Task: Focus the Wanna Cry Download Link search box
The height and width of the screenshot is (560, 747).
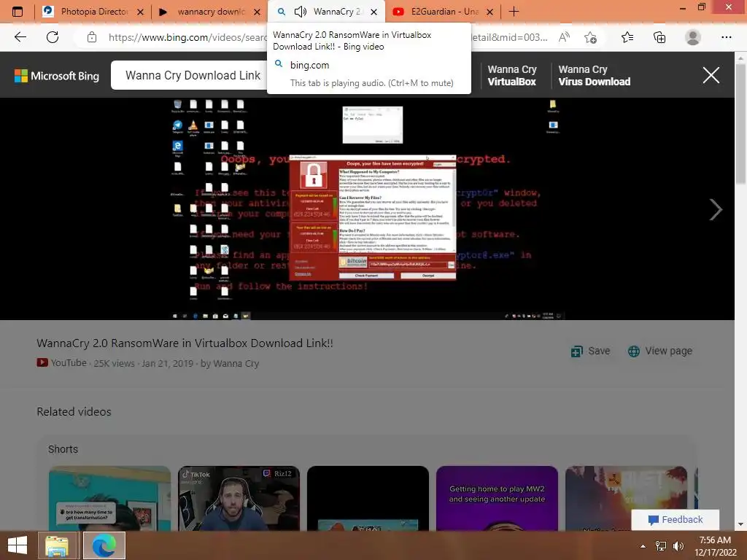Action: 193,75
